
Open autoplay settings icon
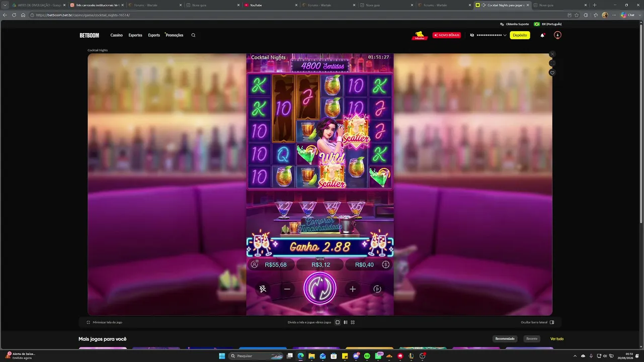tap(377, 289)
